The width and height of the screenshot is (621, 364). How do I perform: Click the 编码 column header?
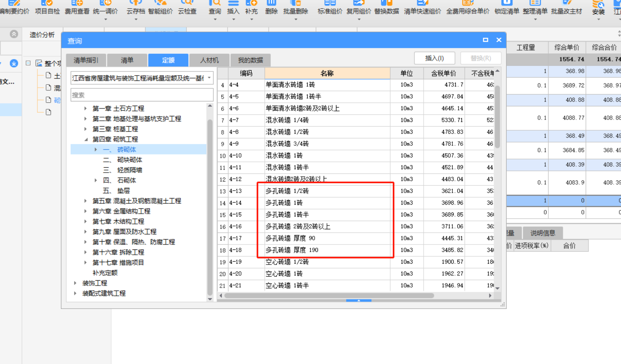coord(246,73)
